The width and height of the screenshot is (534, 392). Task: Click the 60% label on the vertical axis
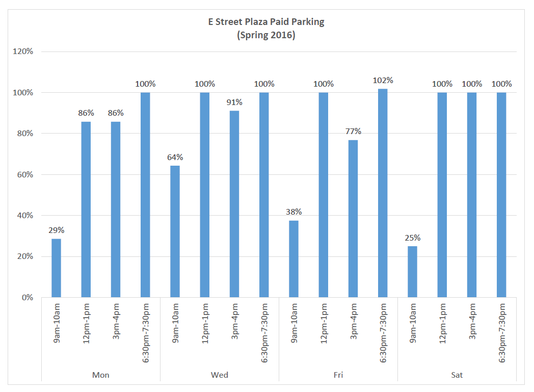(25, 175)
